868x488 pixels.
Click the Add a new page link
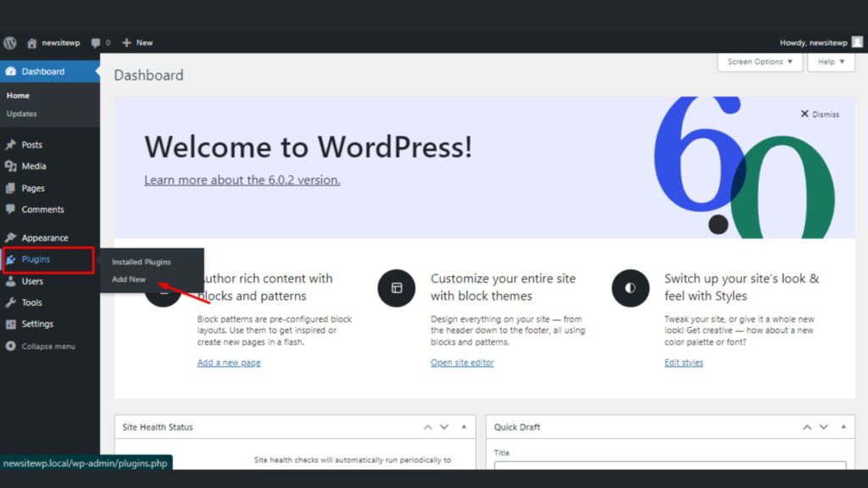(229, 363)
